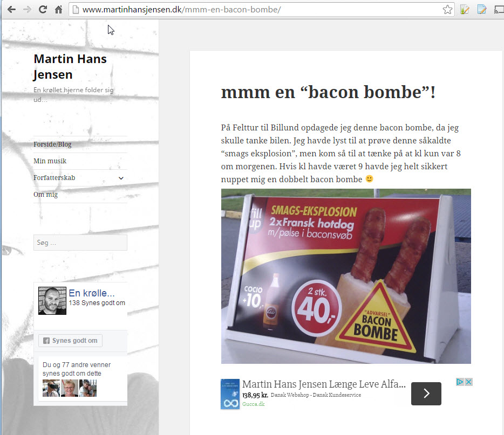Click the blue document-with-pencil extension icon
Image resolution: width=504 pixels, height=435 pixels.
point(481,10)
